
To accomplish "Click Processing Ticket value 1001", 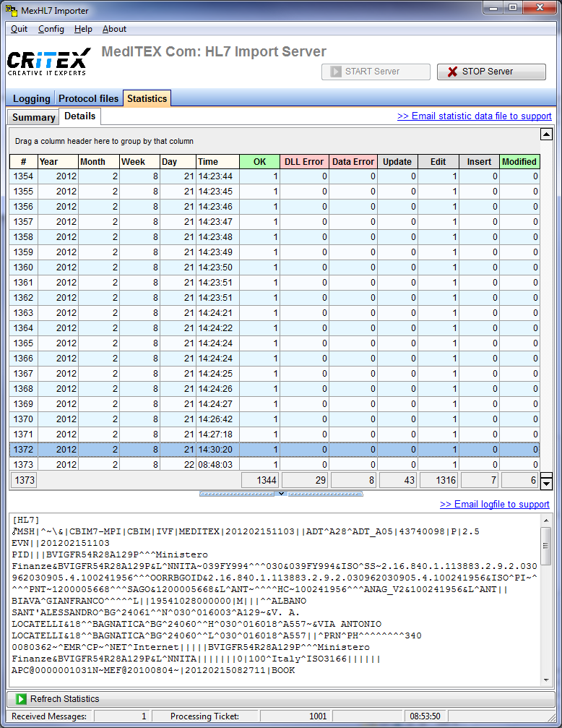I will (295, 716).
